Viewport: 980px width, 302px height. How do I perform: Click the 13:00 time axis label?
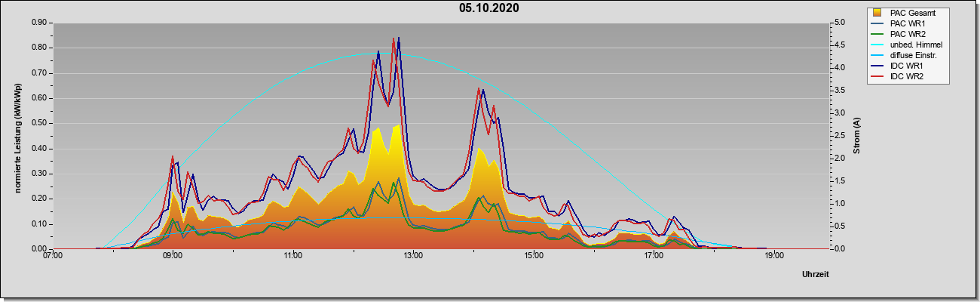[413, 255]
